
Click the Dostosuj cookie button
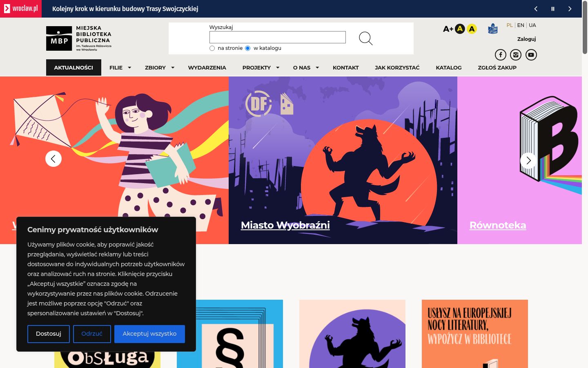click(x=49, y=334)
